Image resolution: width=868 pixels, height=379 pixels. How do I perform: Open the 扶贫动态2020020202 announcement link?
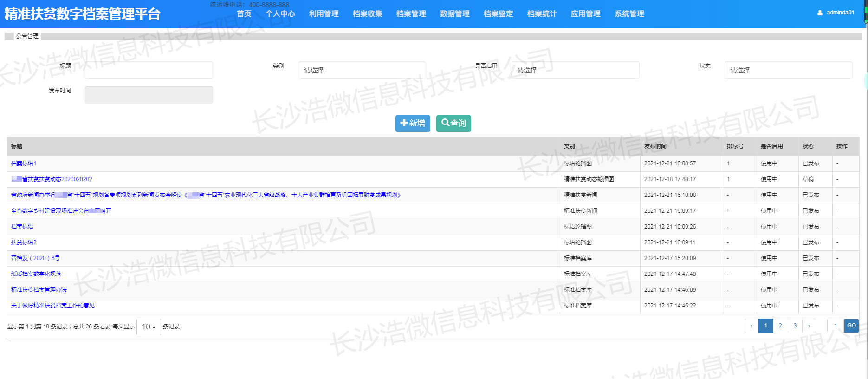pyautogui.click(x=52, y=179)
